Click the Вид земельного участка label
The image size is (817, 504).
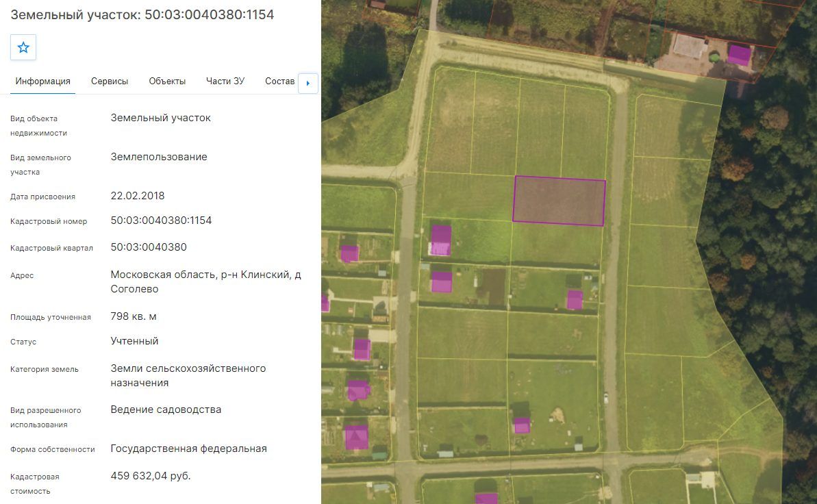point(40,165)
